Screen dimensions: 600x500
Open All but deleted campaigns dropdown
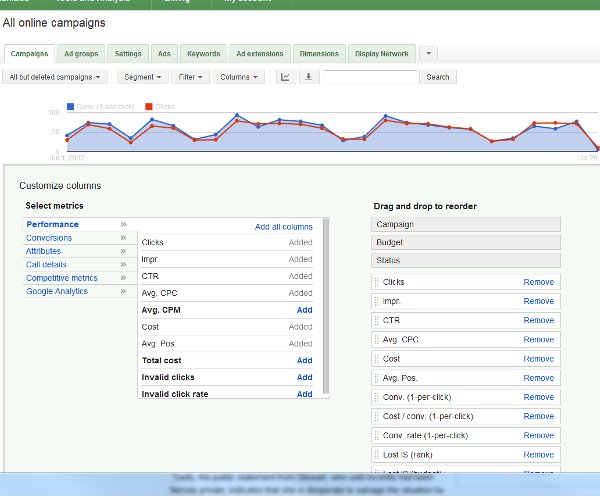click(x=55, y=77)
